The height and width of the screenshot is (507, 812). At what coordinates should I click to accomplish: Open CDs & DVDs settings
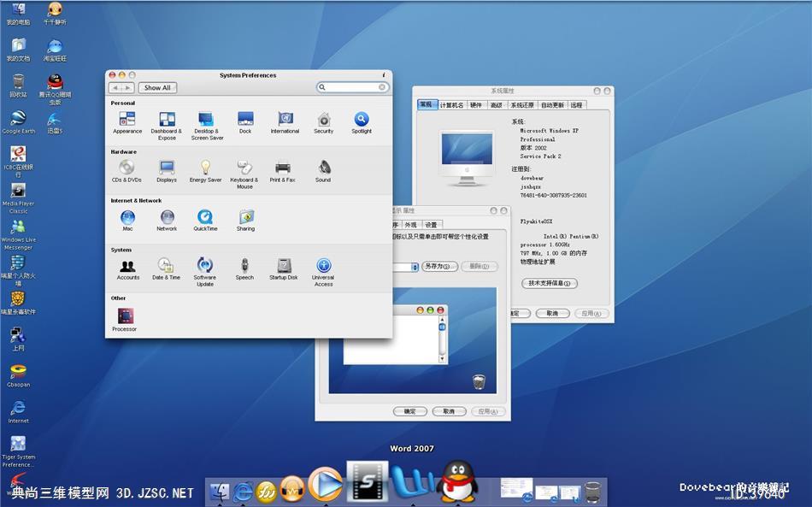(127, 171)
